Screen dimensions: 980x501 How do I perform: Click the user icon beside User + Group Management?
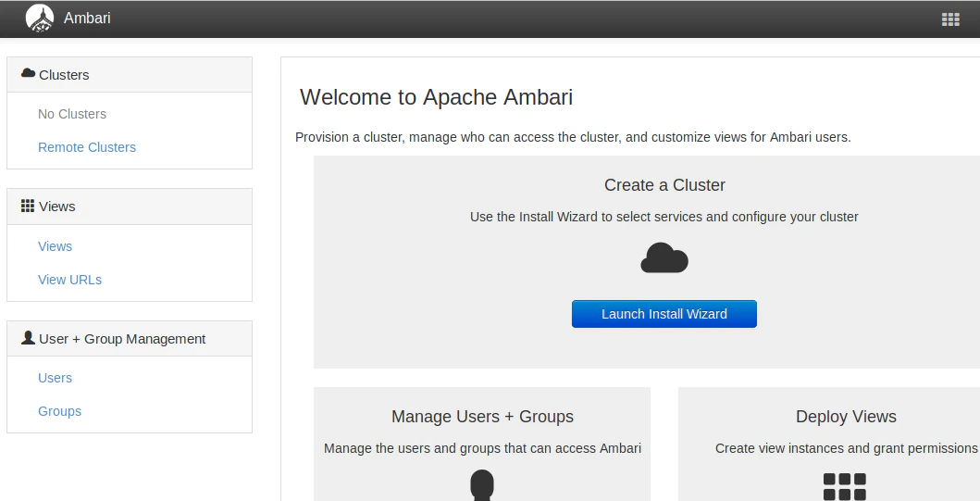click(x=28, y=338)
